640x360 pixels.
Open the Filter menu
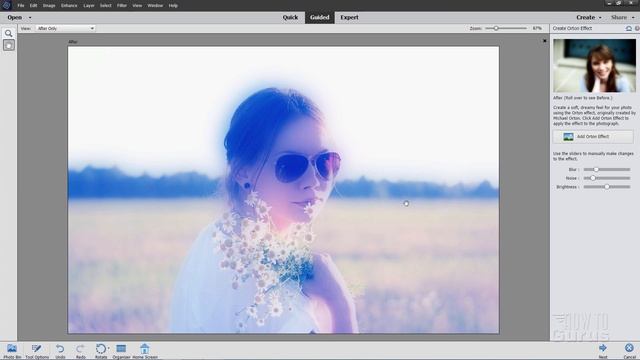click(122, 6)
